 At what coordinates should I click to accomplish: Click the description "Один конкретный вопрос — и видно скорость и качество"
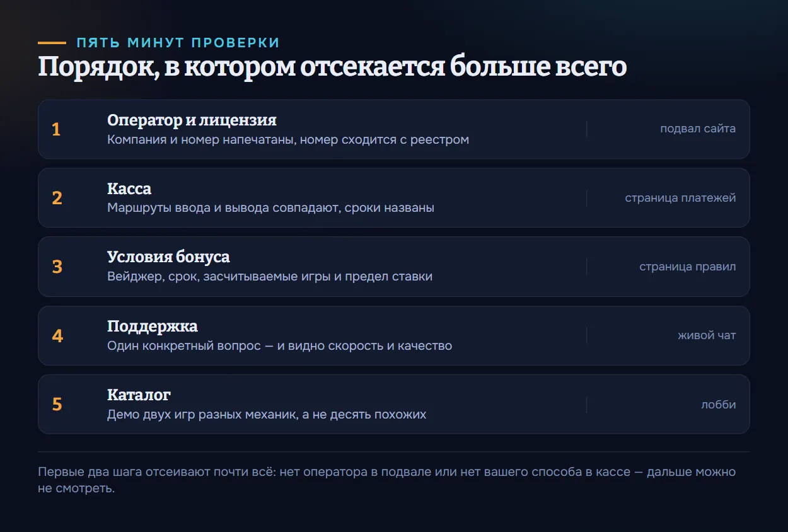279,345
